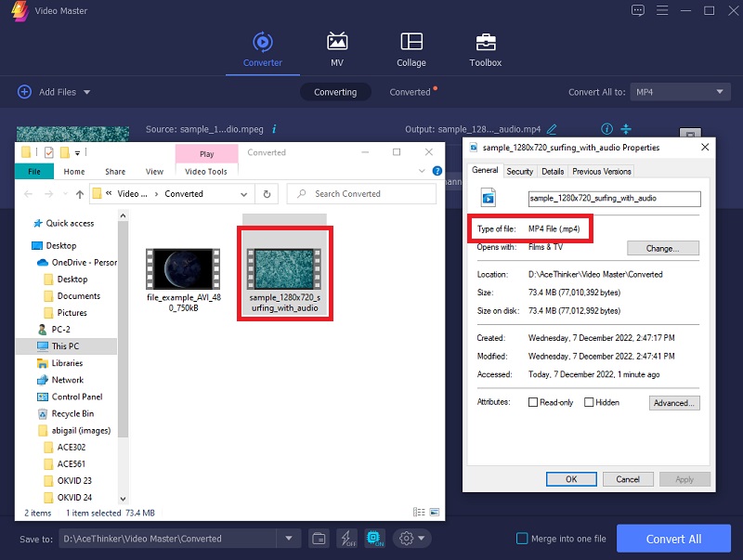Open the View ribbon tab
Screen dimensions: 743x560
point(154,172)
